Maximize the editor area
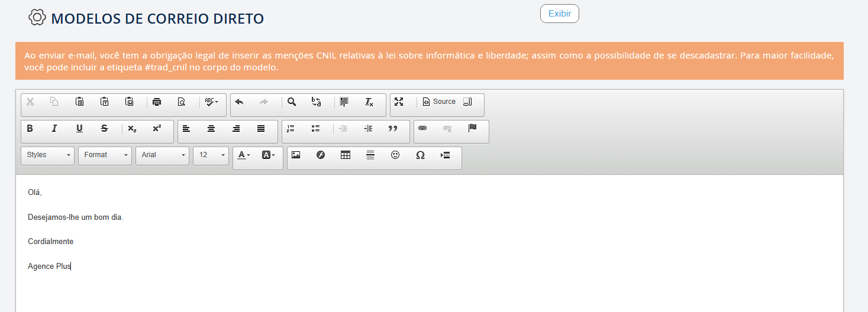 [399, 102]
